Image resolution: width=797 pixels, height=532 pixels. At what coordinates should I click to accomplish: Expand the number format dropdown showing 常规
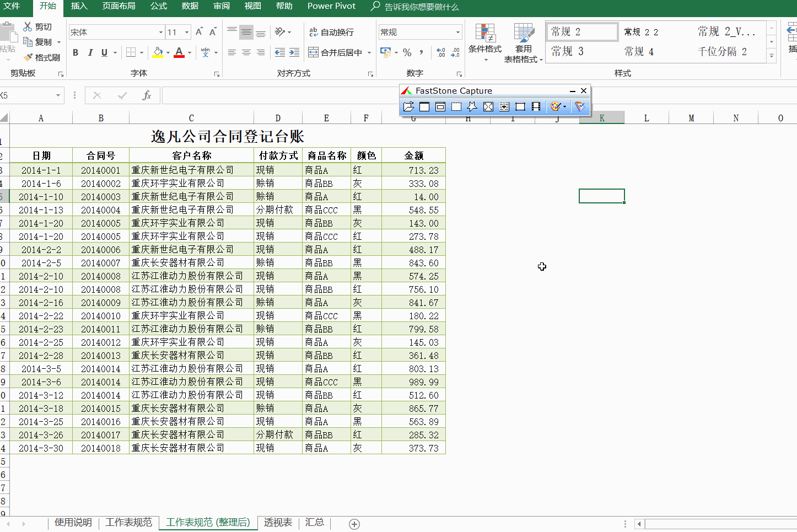click(x=457, y=32)
